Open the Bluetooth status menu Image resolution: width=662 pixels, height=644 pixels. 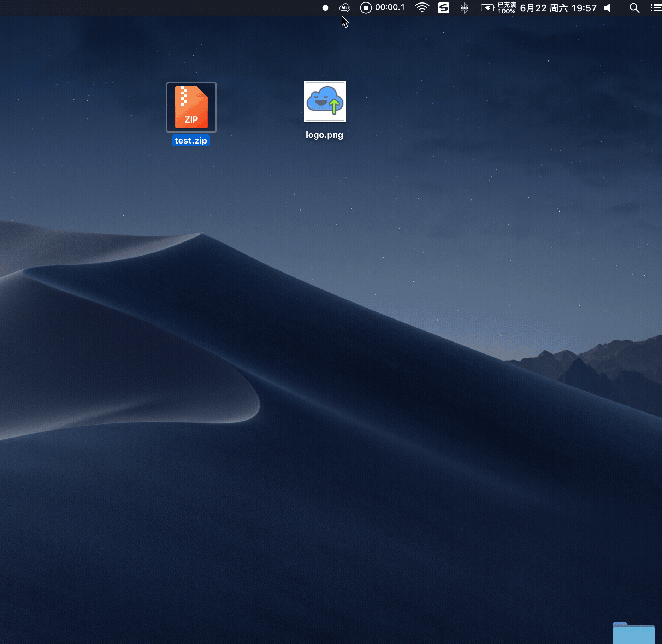tap(464, 7)
